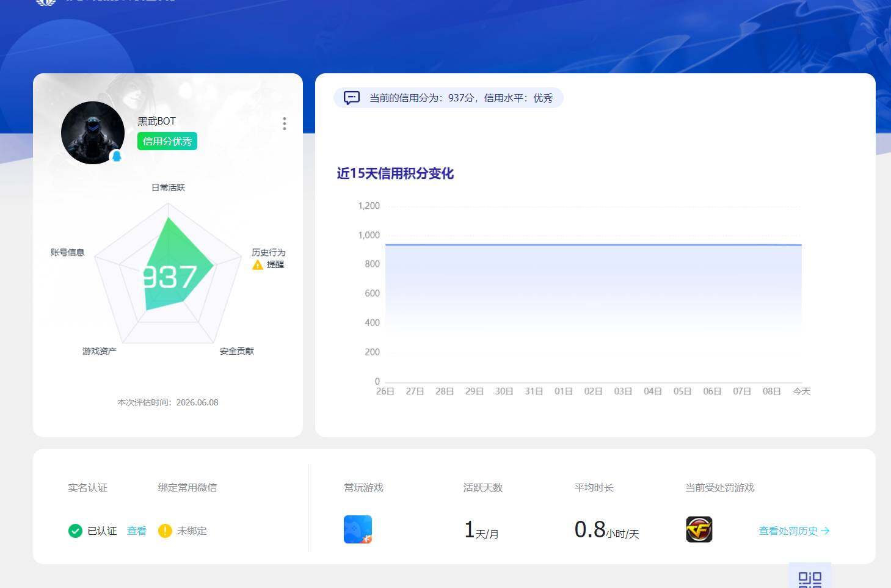Click the 已认证 status text
891x588 pixels.
[x=102, y=531]
